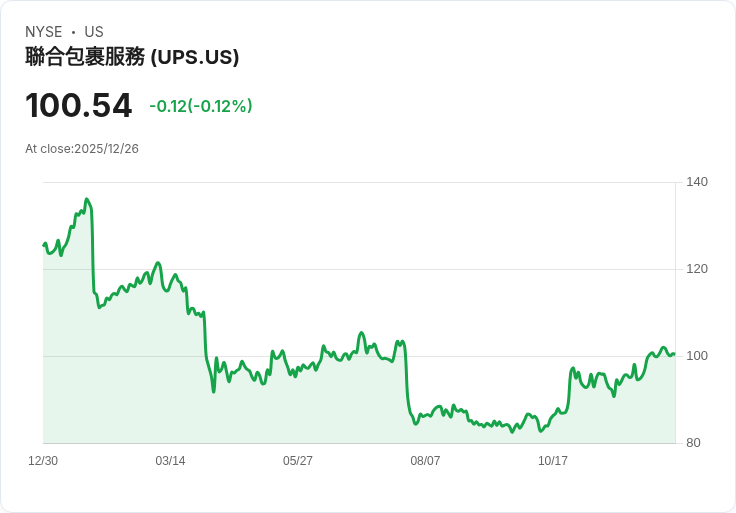The image size is (736, 513).
Task: Click the green -0.12(-0.12%) change value
Action: click(x=200, y=106)
